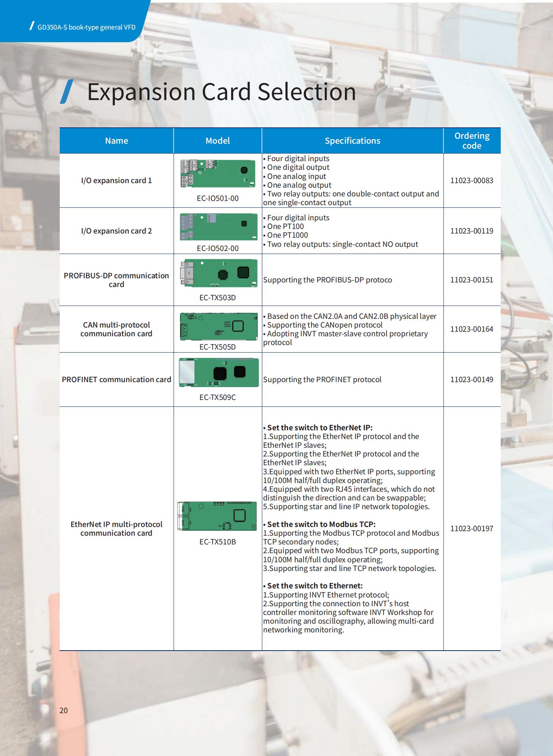553x756 pixels.
Task: Click the 'One analog output' line
Action: 297,185
